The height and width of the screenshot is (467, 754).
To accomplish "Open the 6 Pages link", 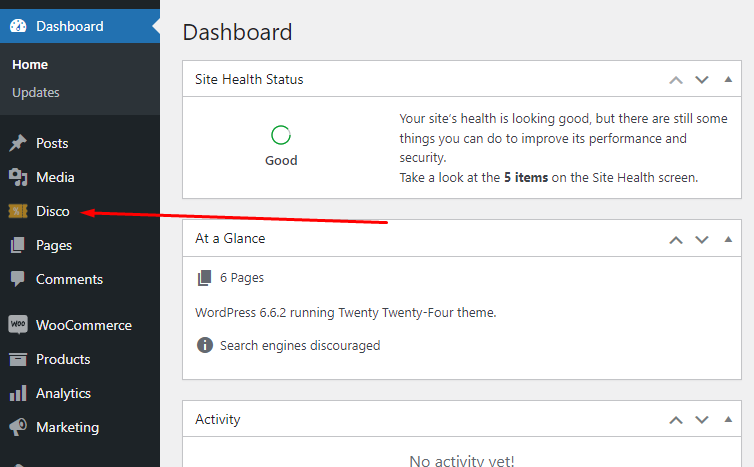I will click(242, 278).
